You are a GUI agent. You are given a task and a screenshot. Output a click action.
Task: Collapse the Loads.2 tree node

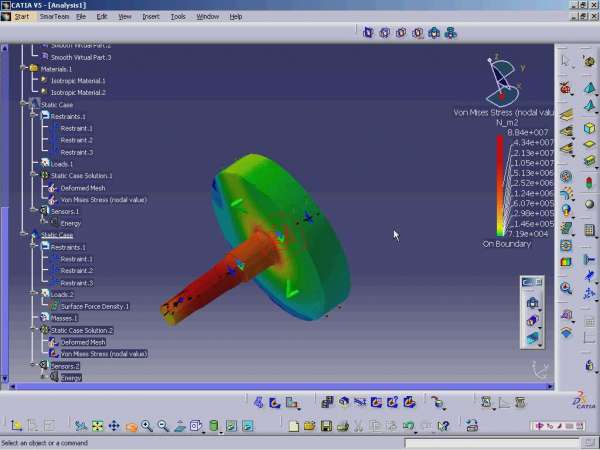(34, 293)
